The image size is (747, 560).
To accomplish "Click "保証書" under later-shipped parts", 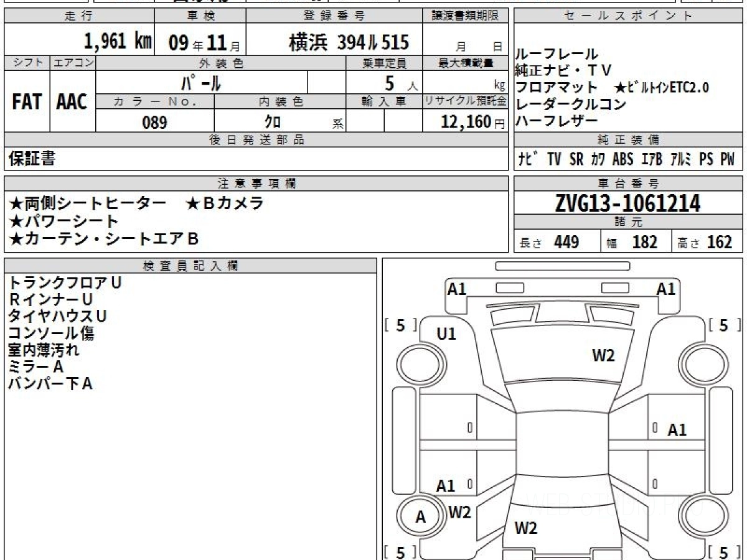I will (32, 159).
